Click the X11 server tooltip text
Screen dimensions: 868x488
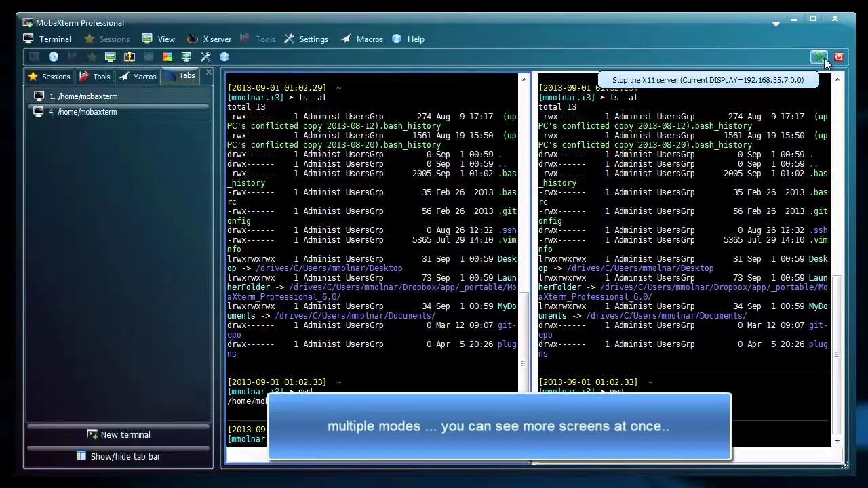pos(708,80)
